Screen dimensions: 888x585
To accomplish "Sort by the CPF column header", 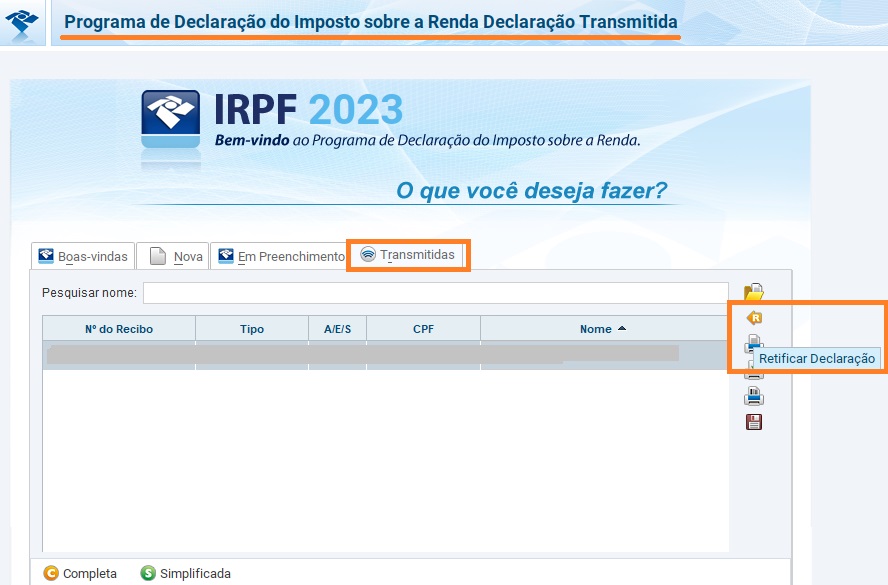I will (423, 328).
